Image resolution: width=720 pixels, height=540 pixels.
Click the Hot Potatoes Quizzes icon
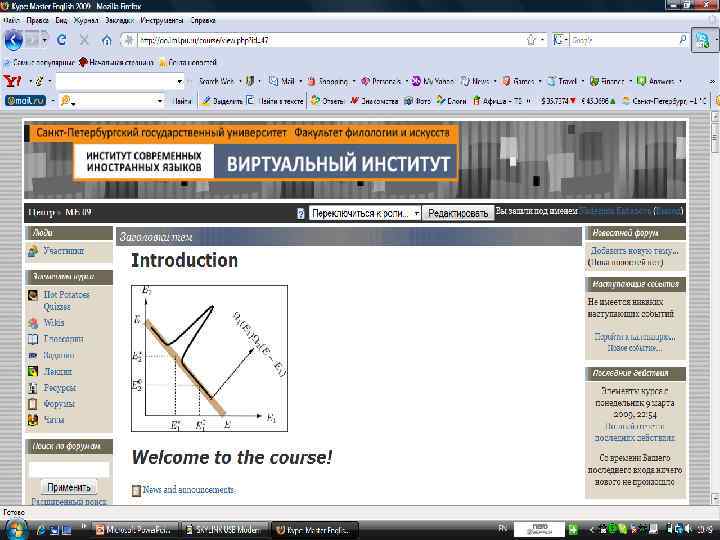[x=33, y=295]
